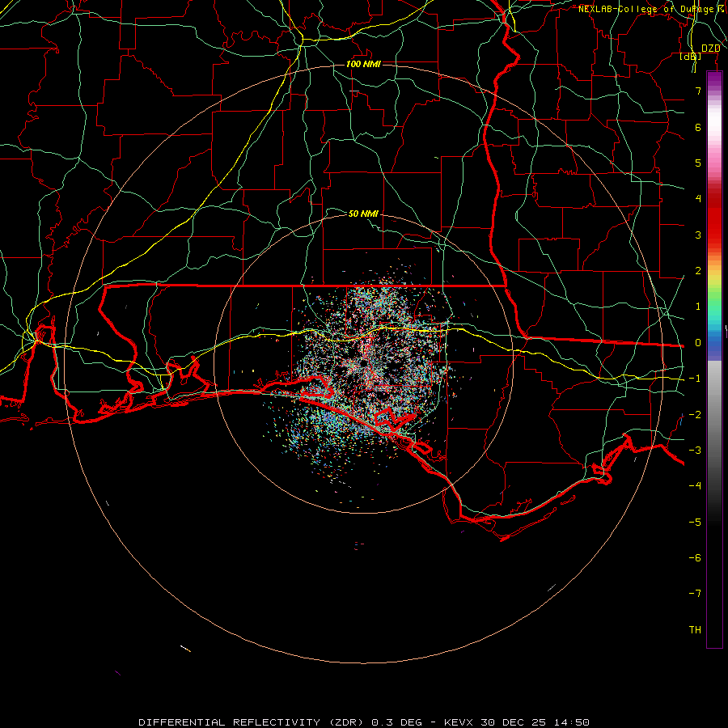Click the 100 NMI range ring label
728x728 pixels.
[363, 64]
